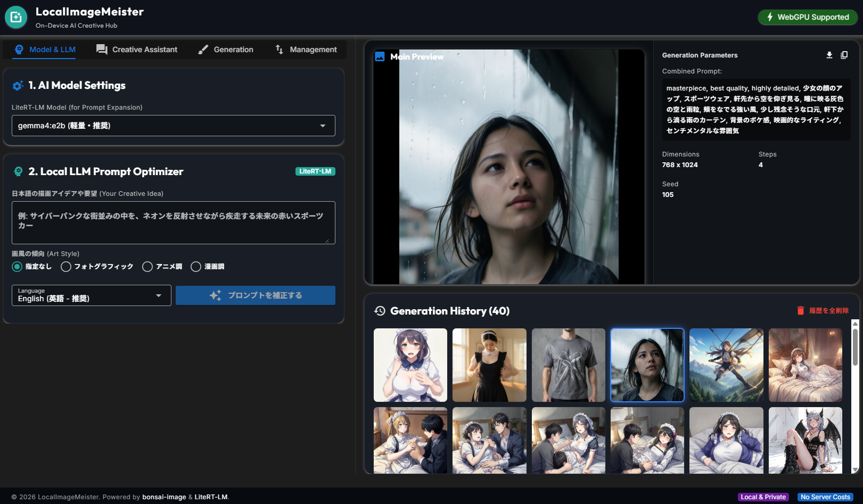Click the Generation History clock icon
This screenshot has width=863, height=504.
click(x=380, y=311)
